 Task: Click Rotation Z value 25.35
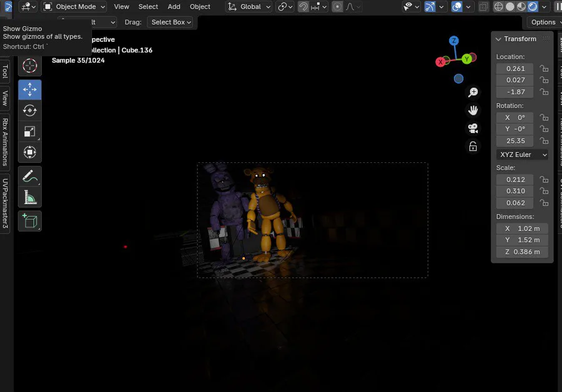coord(515,141)
